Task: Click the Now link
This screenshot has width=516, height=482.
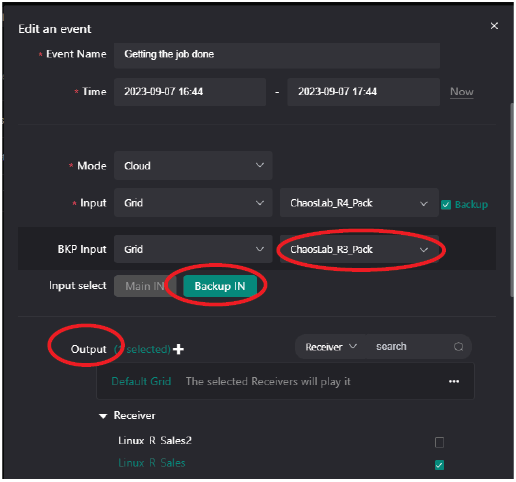Action: point(462,92)
